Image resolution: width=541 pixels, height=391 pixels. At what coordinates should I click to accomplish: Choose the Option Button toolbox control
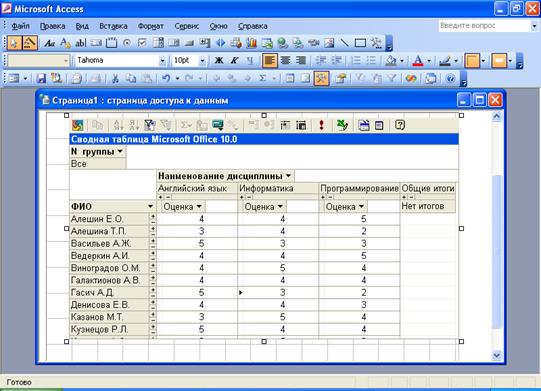(127, 43)
